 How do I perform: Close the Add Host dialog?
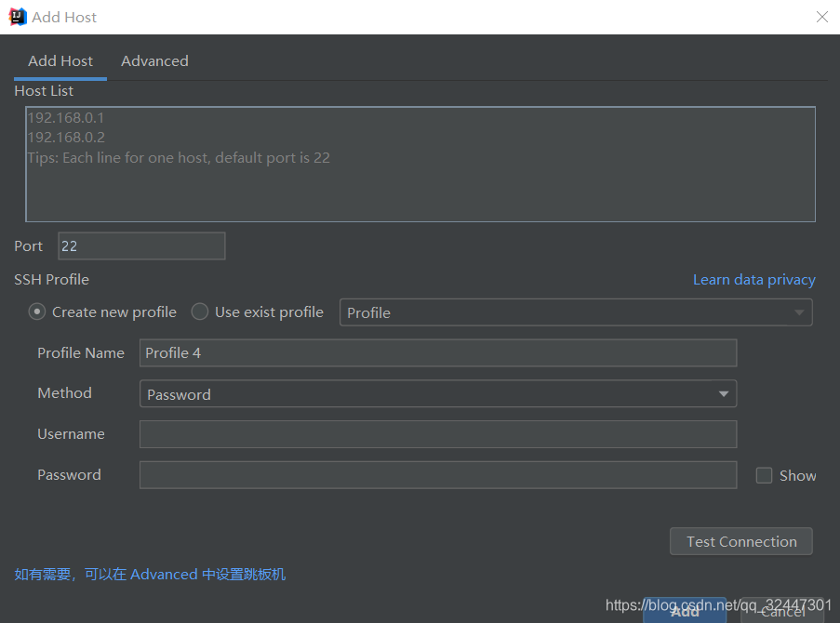(x=821, y=17)
